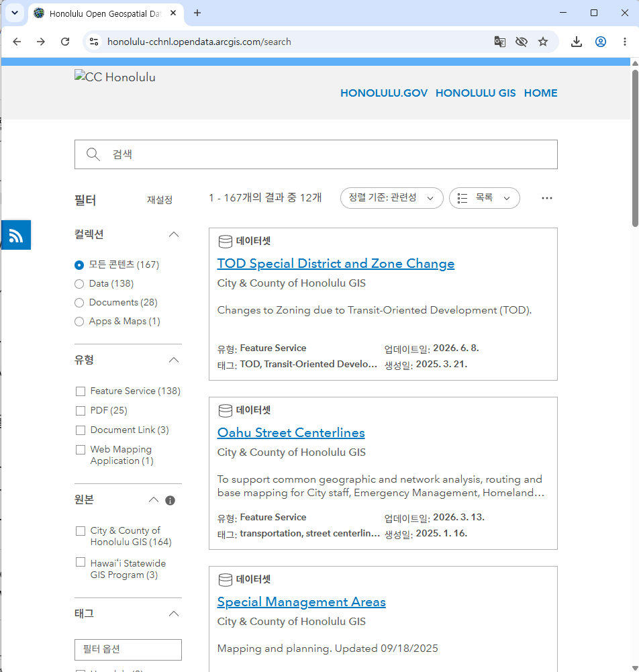Click the result count text 1 - 167개의 결과 중 12개

265,197
